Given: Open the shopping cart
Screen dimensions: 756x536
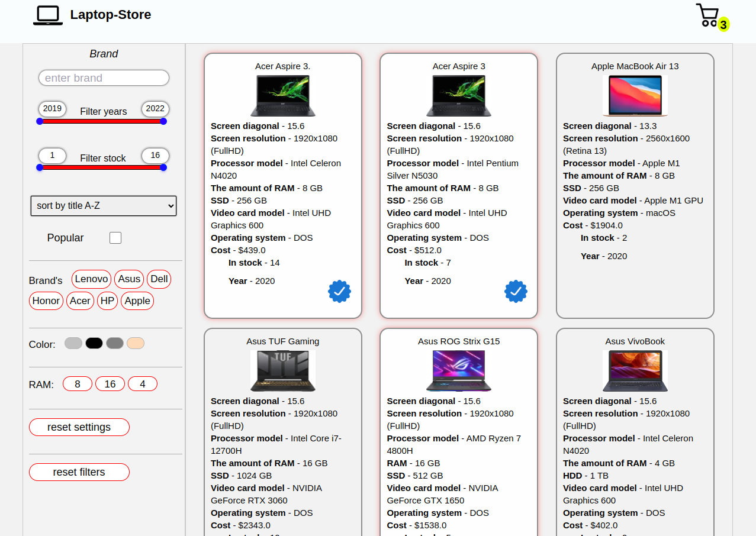Looking at the screenshot, I should (x=708, y=17).
